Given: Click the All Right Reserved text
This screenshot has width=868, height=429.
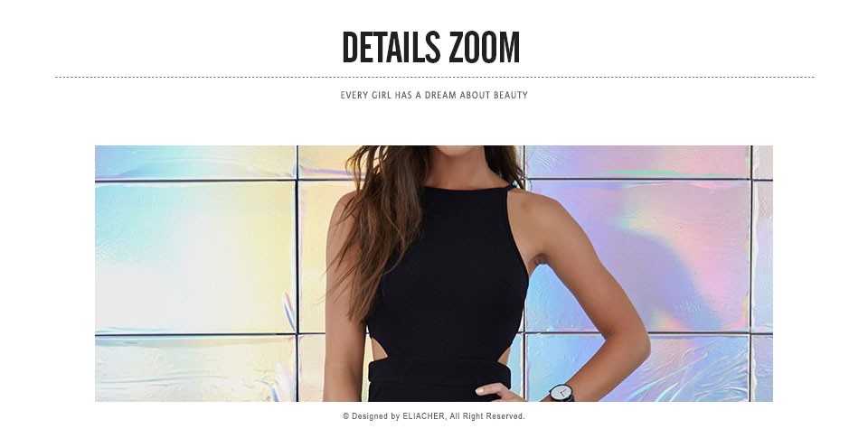Looking at the screenshot, I should [487, 416].
